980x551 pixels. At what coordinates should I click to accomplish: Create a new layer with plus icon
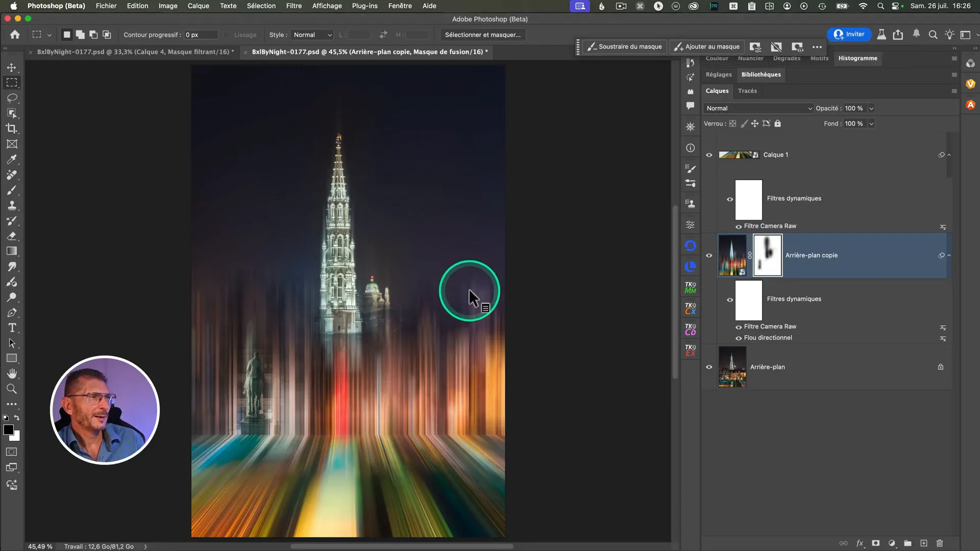924,543
